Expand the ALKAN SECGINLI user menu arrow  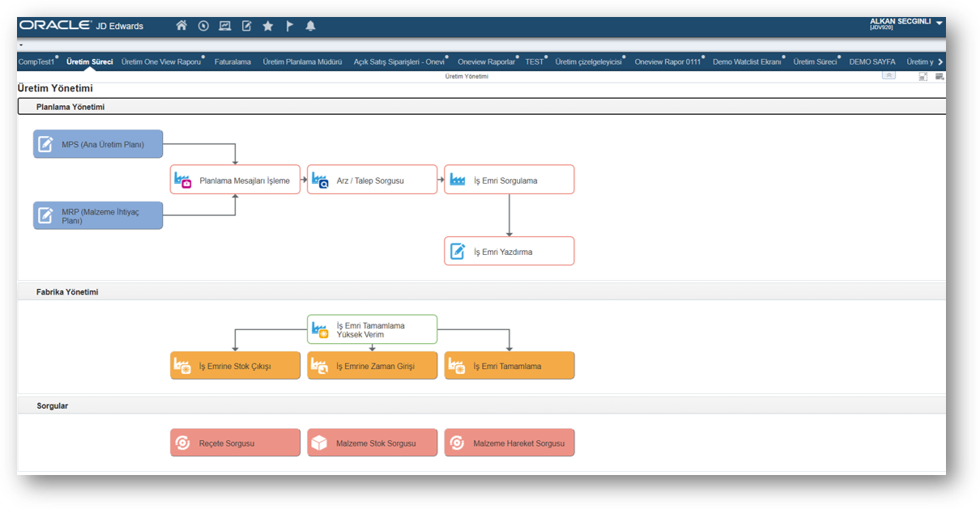point(940,23)
